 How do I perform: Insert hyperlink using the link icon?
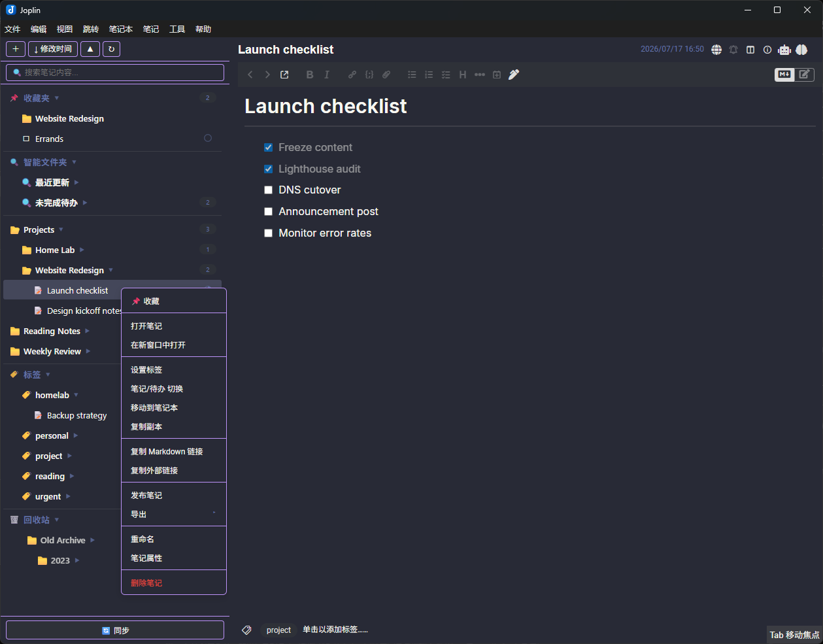coord(352,75)
